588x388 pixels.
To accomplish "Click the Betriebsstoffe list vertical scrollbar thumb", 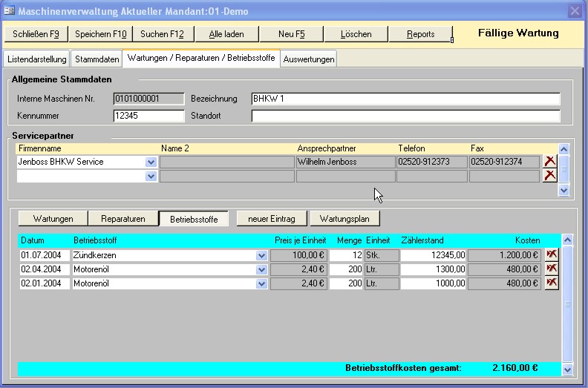I will [x=567, y=304].
